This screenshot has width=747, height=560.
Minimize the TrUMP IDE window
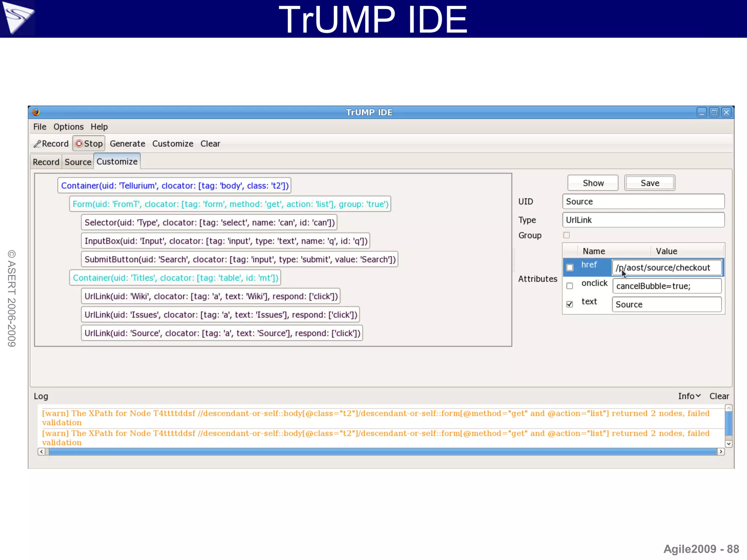[701, 112]
